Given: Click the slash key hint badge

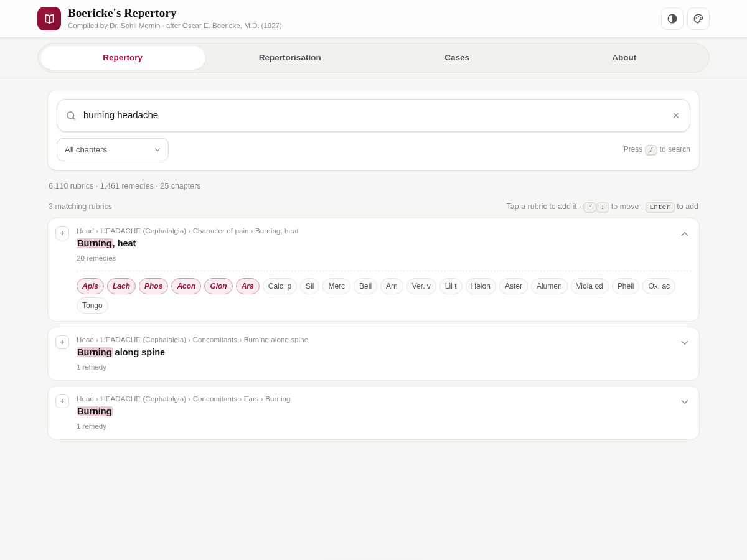Looking at the screenshot, I should 651,150.
